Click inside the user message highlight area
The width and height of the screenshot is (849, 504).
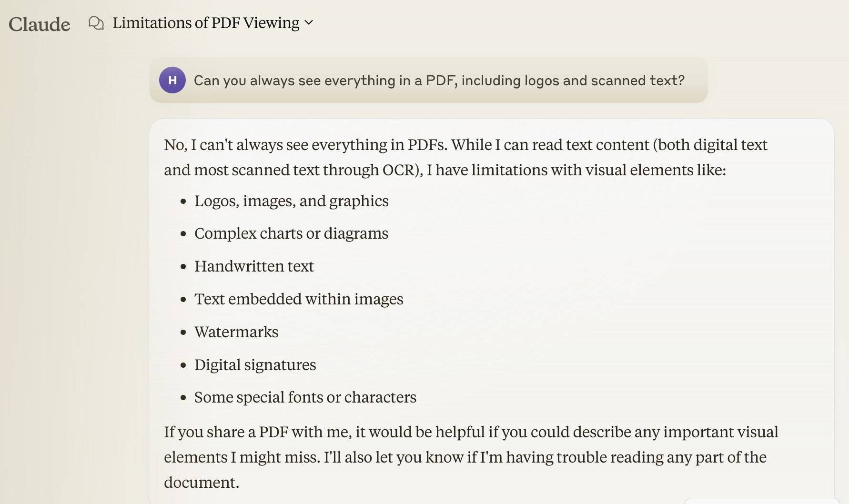(429, 81)
